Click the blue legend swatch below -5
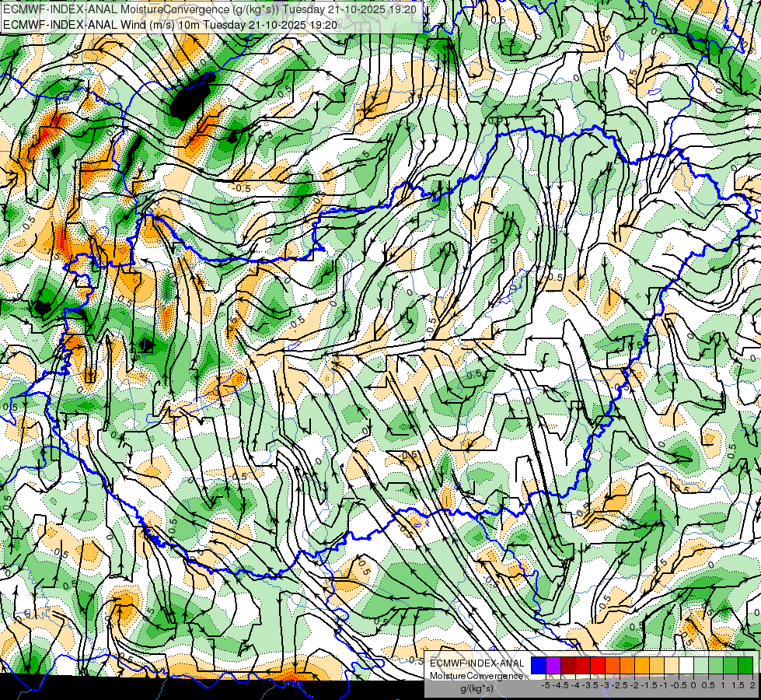Image resolution: width=761 pixels, height=700 pixels. [x=539, y=666]
